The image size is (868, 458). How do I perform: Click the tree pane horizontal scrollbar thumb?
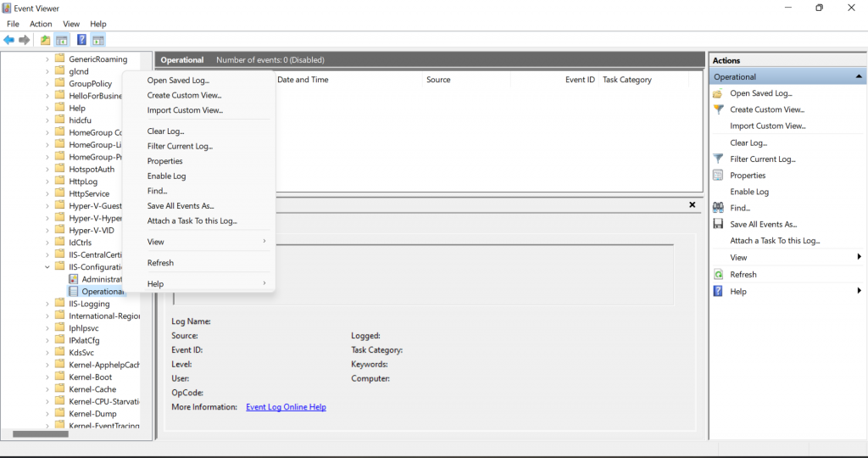[41, 434]
